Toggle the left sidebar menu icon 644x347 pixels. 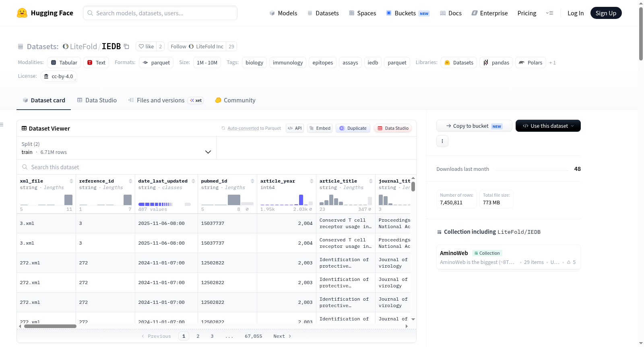click(x=2, y=125)
